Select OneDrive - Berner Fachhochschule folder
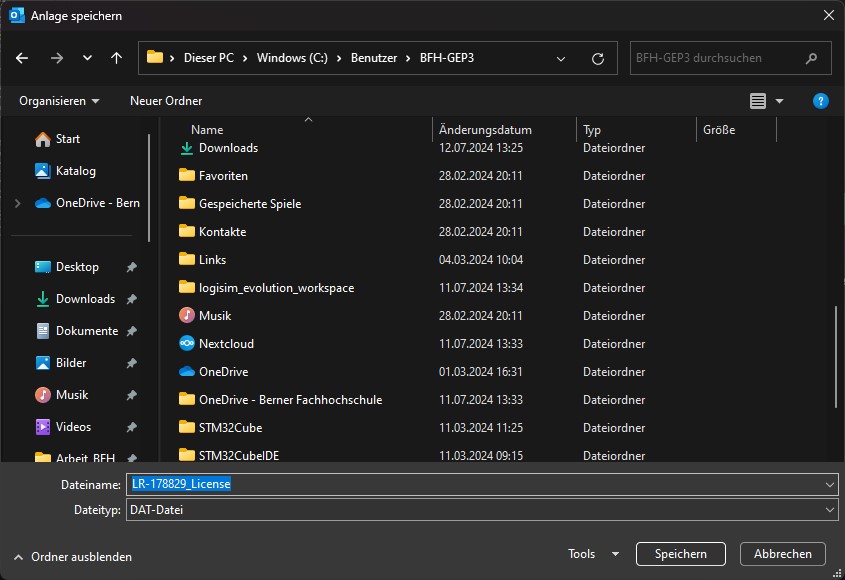Screen dimensions: 845x580 click(x=280, y=400)
